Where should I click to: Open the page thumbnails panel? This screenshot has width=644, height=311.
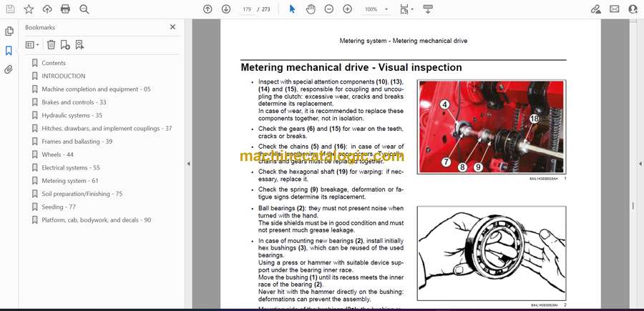tap(9, 31)
